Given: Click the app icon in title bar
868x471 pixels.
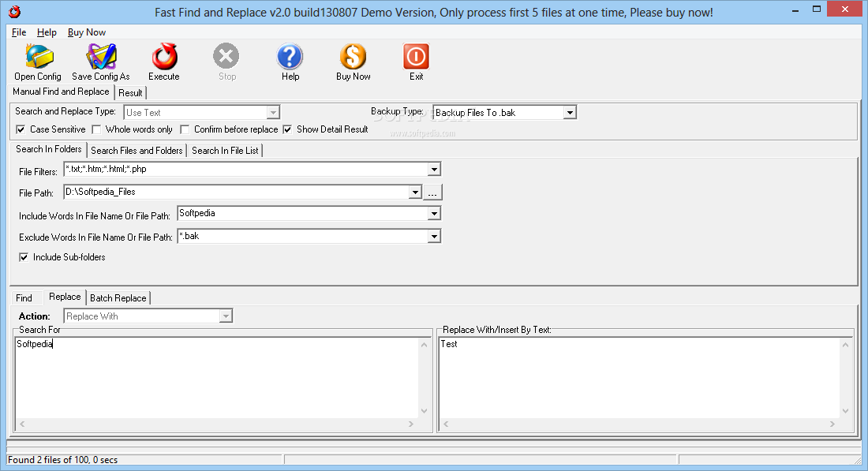Looking at the screenshot, I should (x=14, y=11).
